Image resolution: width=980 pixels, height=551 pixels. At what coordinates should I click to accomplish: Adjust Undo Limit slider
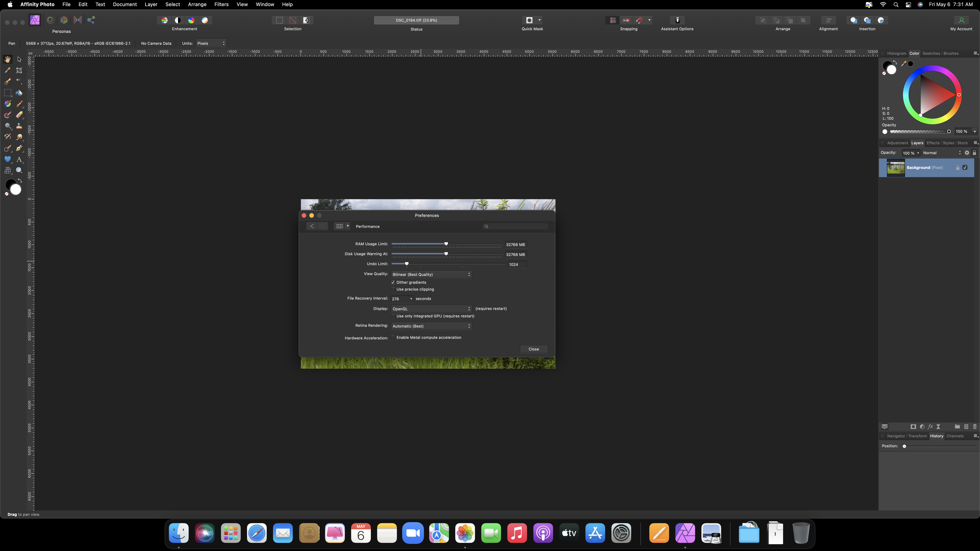(407, 263)
